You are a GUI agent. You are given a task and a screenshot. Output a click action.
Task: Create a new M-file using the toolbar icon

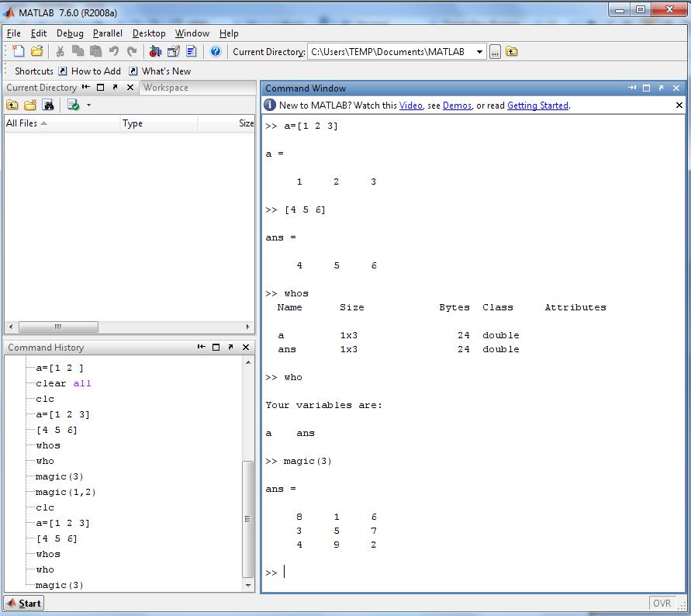coord(18,51)
